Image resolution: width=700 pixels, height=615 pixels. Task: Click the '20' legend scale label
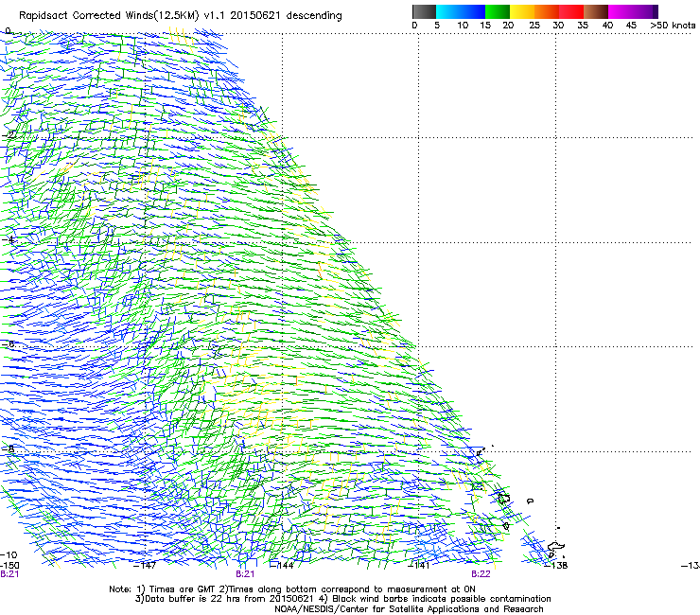pos(508,26)
